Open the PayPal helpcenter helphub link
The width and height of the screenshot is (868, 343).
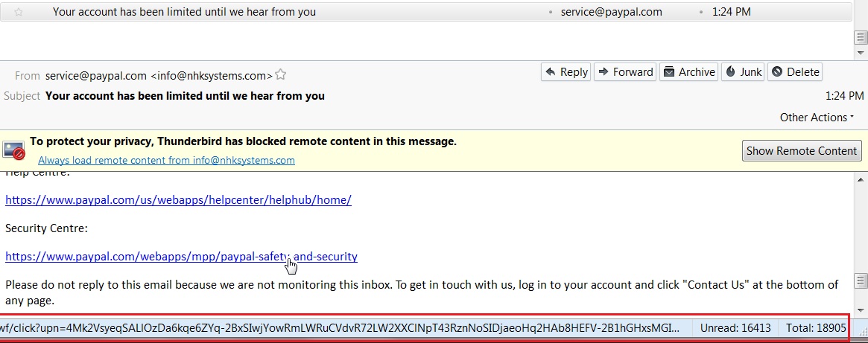178,199
